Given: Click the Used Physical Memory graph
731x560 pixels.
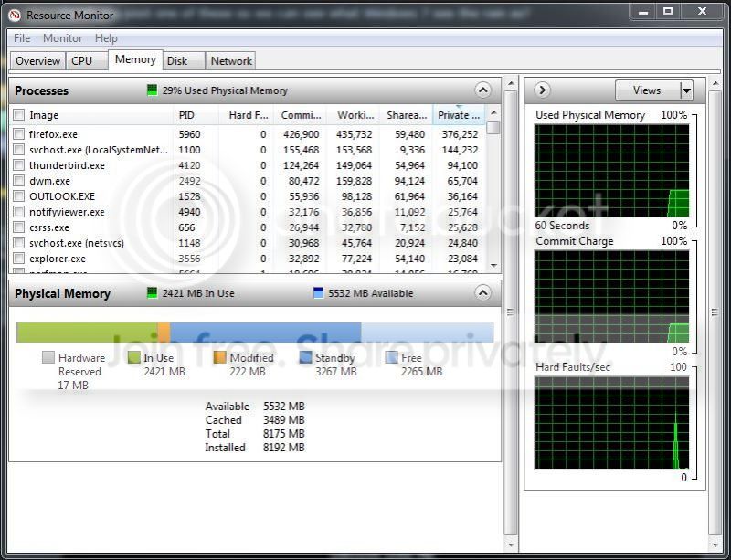Looking at the screenshot, I should click(611, 170).
